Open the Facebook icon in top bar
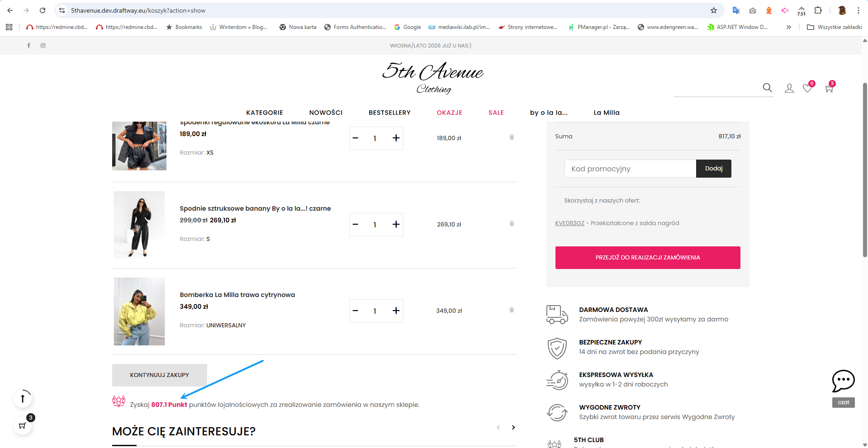868x448 pixels. (29, 45)
